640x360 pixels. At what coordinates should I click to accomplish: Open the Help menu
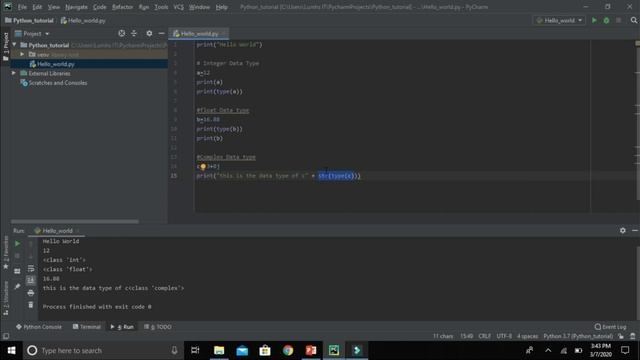coord(222,7)
